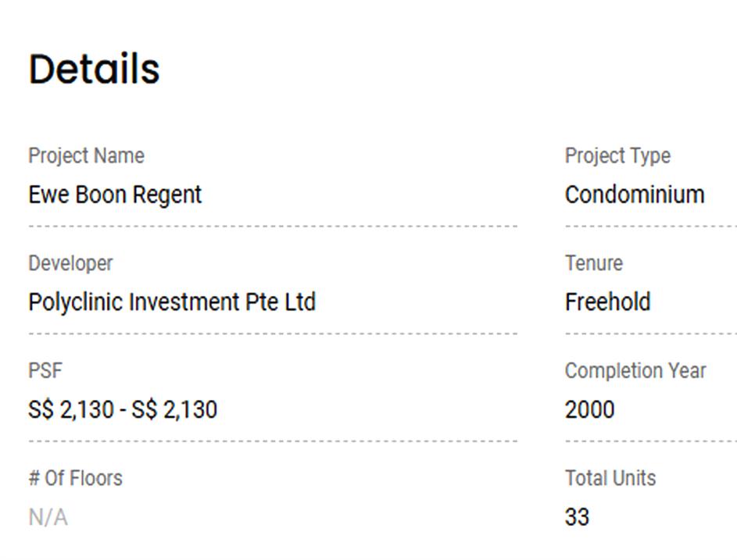Image resolution: width=737 pixels, height=560 pixels.
Task: Click the dashed divider under Ewe Boon Regent
Action: pos(273,226)
